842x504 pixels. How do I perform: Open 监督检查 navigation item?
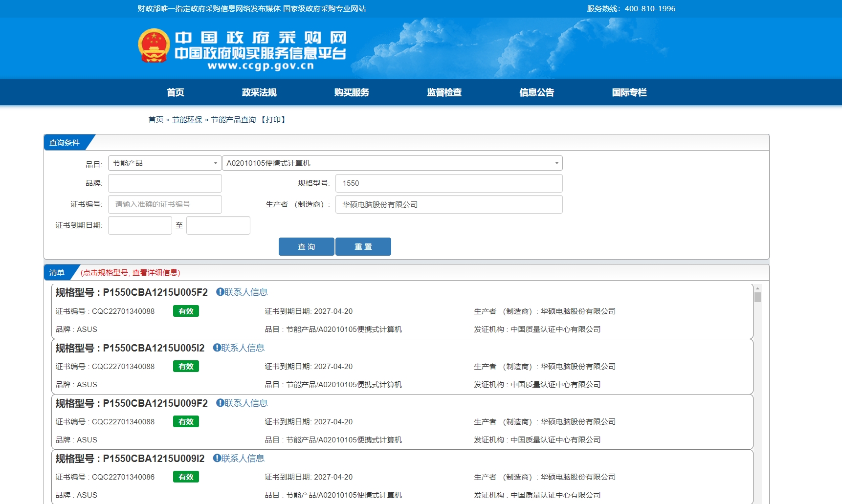(444, 92)
